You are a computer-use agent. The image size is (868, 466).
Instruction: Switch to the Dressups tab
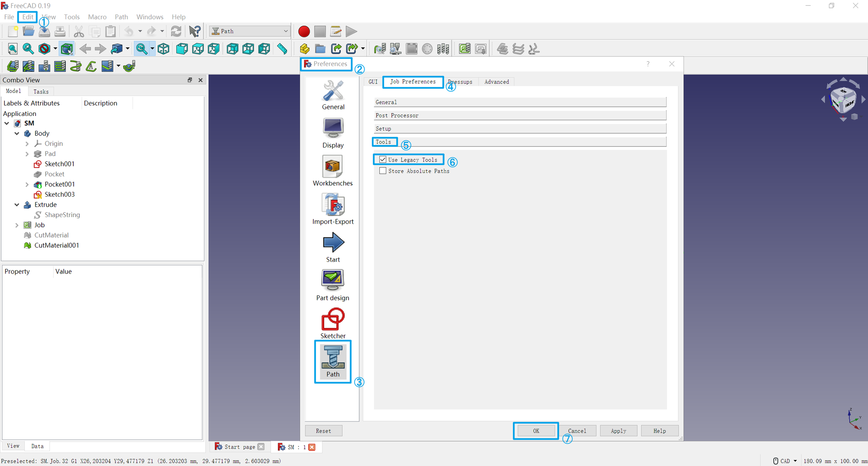point(460,82)
